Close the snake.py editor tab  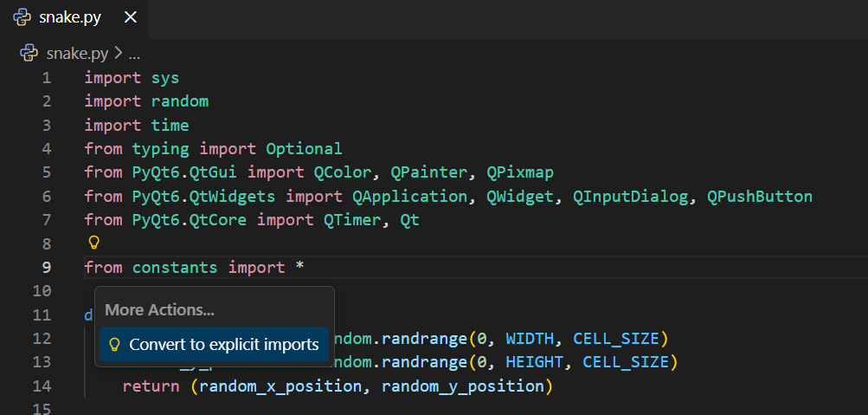(x=131, y=17)
